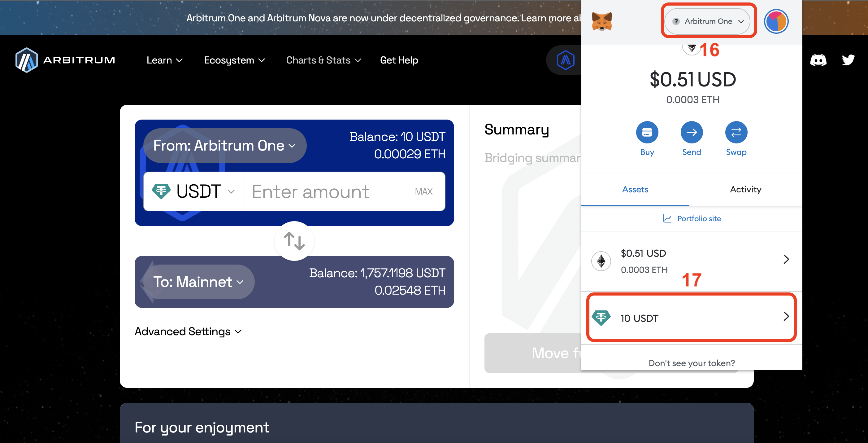Click the MAX amount button
This screenshot has width=868, height=443.
point(423,191)
